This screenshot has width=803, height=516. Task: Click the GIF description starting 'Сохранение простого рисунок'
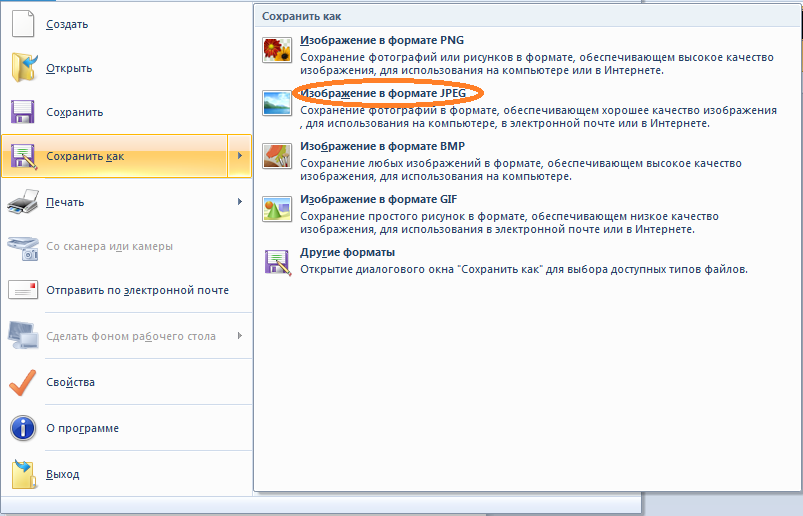tap(510, 223)
